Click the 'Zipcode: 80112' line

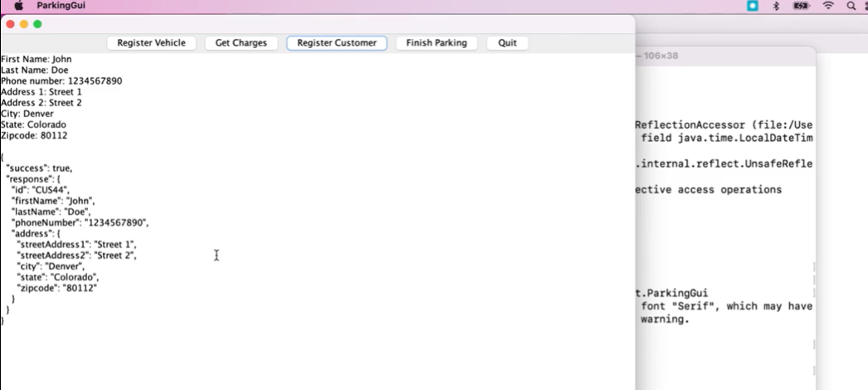[x=34, y=135]
